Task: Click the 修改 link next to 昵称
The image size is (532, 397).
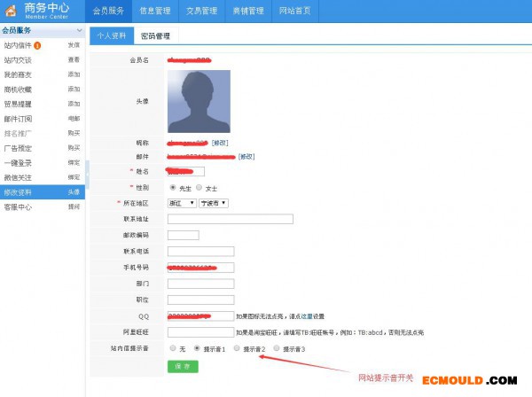Action: click(x=220, y=143)
